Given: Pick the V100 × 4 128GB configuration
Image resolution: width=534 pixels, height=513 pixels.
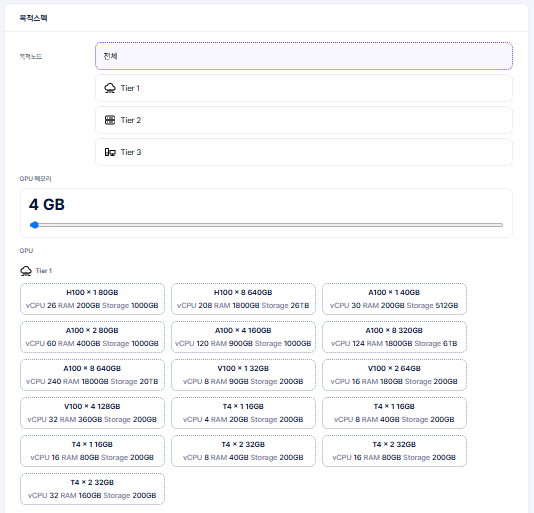Looking at the screenshot, I should [x=92, y=413].
